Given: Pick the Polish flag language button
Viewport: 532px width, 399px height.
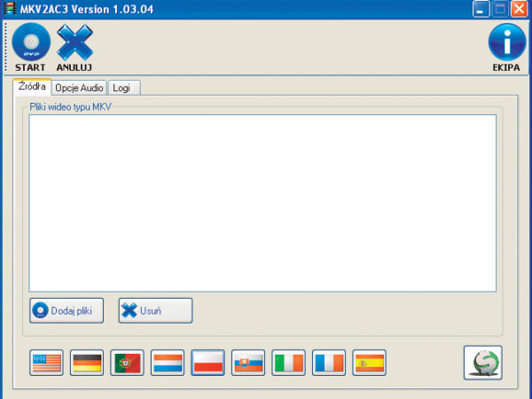Looking at the screenshot, I should [x=207, y=363].
